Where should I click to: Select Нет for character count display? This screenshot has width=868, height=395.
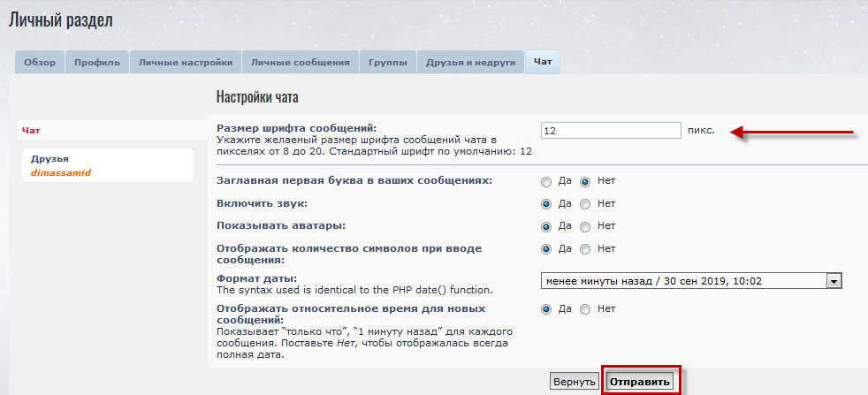(x=585, y=249)
